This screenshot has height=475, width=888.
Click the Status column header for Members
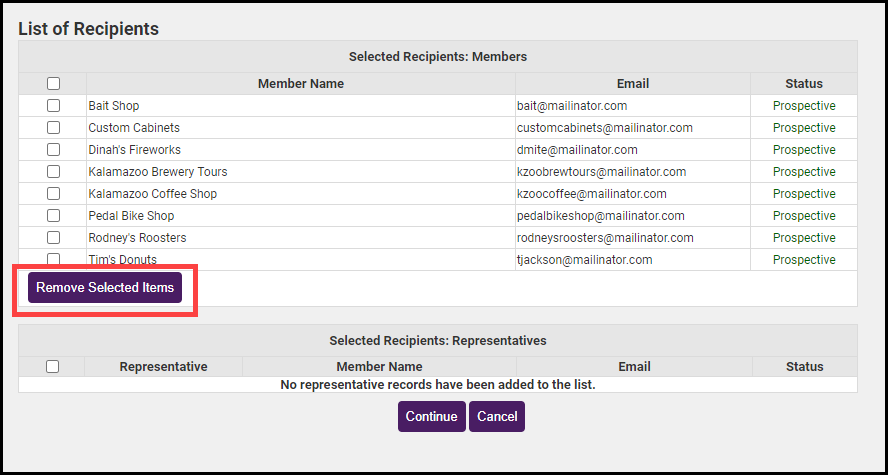(804, 84)
